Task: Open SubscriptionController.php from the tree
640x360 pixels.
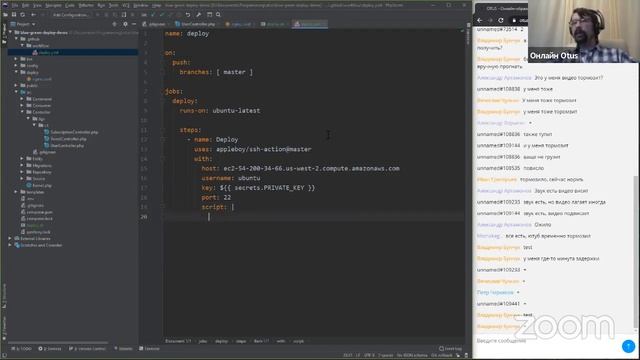Action: (x=71, y=132)
